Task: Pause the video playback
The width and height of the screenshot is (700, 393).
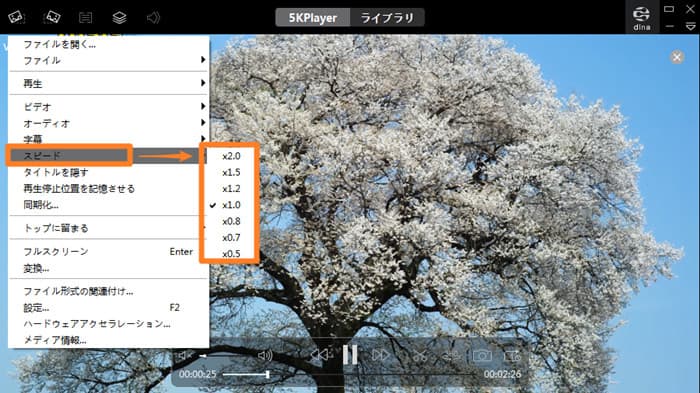Action: point(350,355)
